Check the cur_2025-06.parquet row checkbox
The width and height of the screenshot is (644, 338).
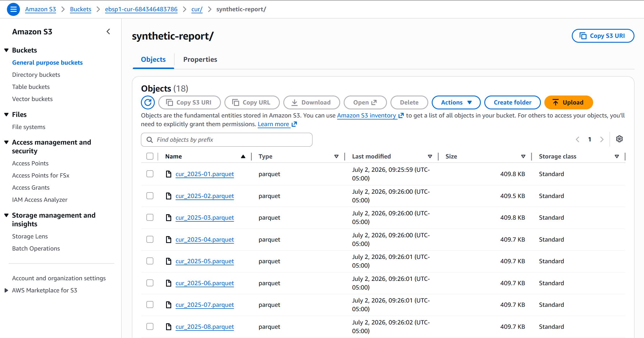click(150, 283)
